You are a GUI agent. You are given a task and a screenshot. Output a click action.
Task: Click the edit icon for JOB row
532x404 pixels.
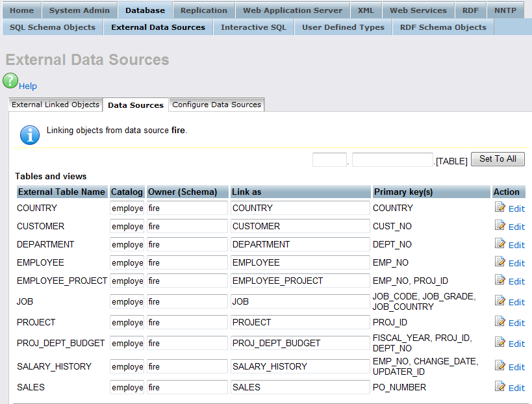tap(500, 301)
